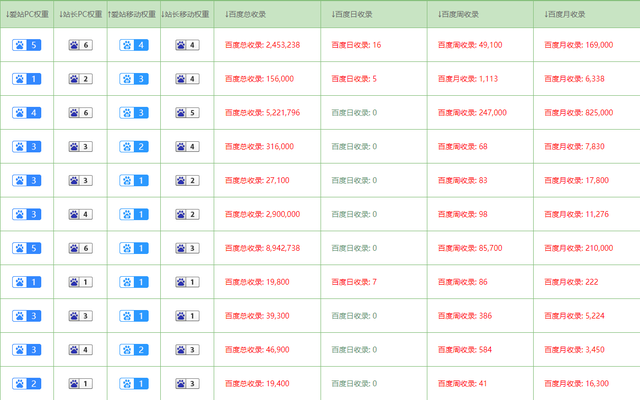Click webmaster PC weight badge 1 in 19,800 row
640x400 pixels.
click(x=80, y=282)
